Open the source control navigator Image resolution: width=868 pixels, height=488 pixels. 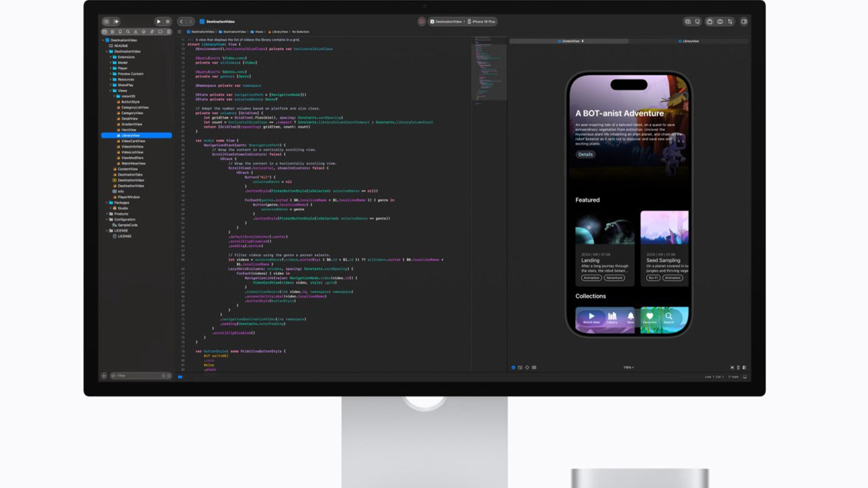tap(112, 32)
